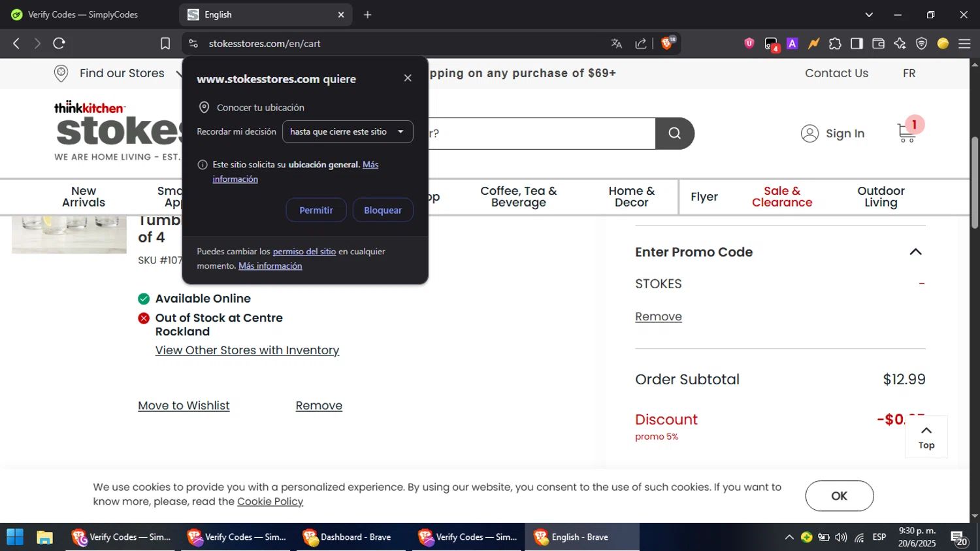
Task: Click Sign In account icon
Action: pos(809,133)
